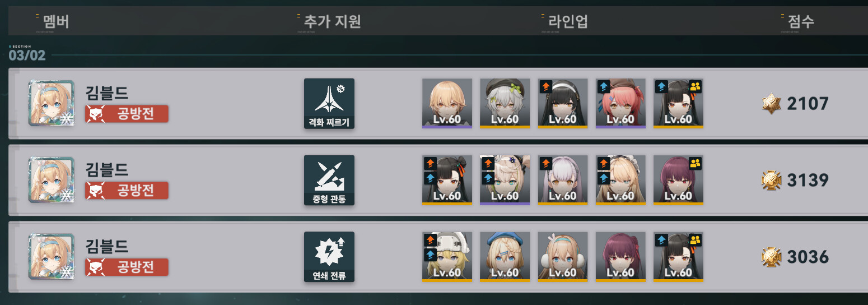Select the blonde short-hair character in the first lineup
This screenshot has width=868, height=305.
point(447,104)
